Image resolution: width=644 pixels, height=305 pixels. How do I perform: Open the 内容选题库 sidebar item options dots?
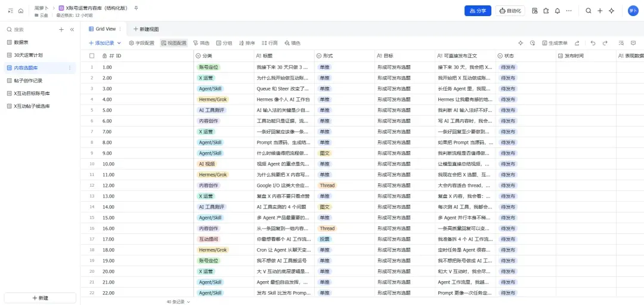[x=69, y=68]
